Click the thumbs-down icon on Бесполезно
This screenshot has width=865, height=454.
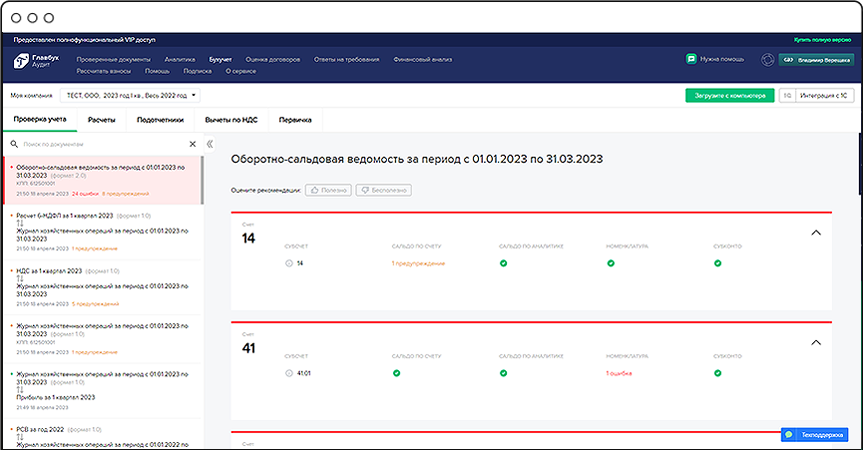pyautogui.click(x=365, y=190)
